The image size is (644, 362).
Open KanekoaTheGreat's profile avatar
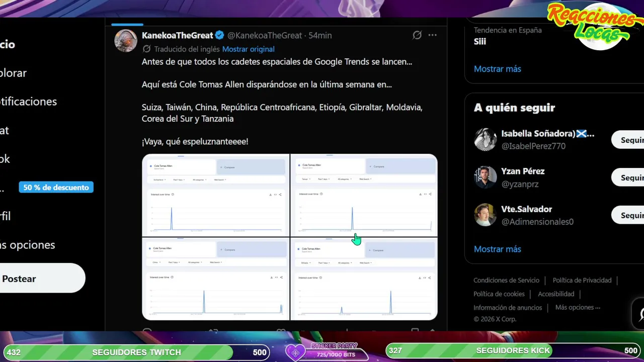click(x=126, y=40)
